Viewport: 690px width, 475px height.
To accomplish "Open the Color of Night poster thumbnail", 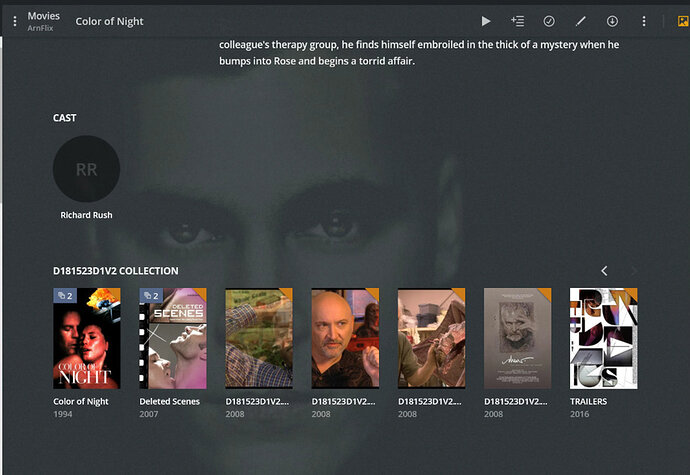I will tap(87, 339).
